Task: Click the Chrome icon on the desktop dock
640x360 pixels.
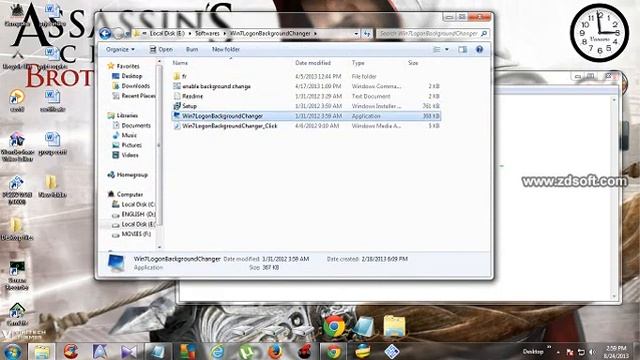Action: [x=334, y=326]
